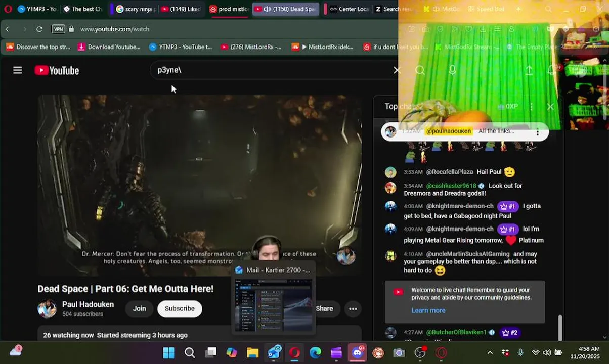Open the volume speaker tray icon
The image size is (609, 364).
coord(547,352)
